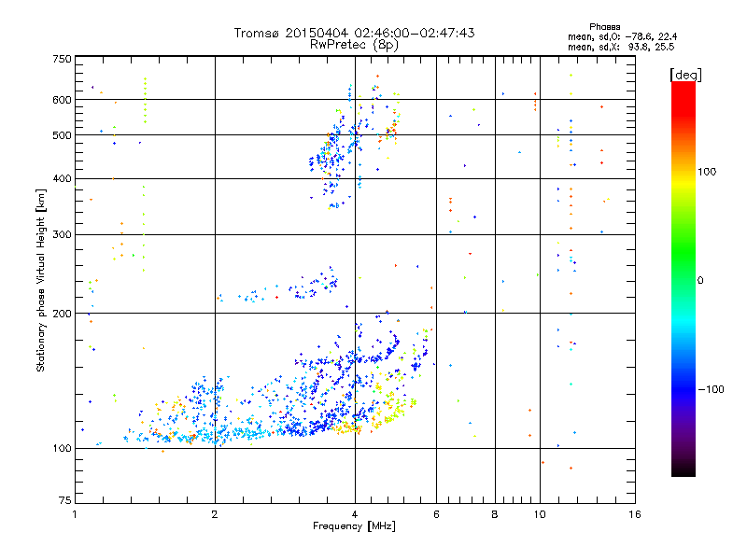Viewport: 747px width, 560px height.
Task: Click the x-axis tick label '6'
Action: [x=436, y=514]
